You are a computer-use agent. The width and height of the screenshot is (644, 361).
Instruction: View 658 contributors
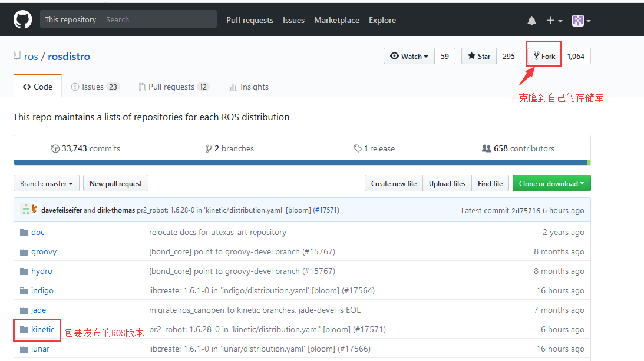(518, 148)
